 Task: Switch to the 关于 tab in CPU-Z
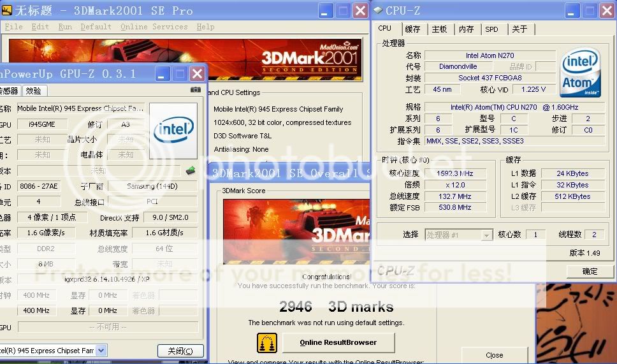(x=520, y=29)
